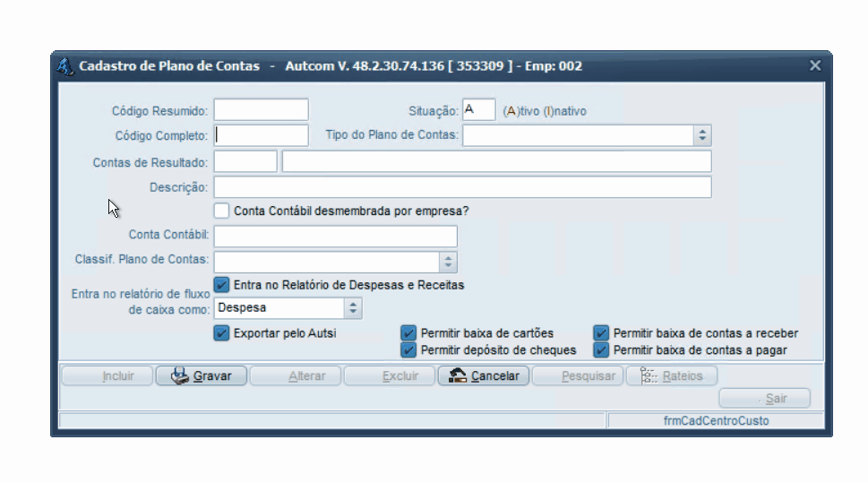Viewport: 868px width, 483px height.
Task: Toggle the Exportar pelo Autsi checkbox
Action: [221, 332]
